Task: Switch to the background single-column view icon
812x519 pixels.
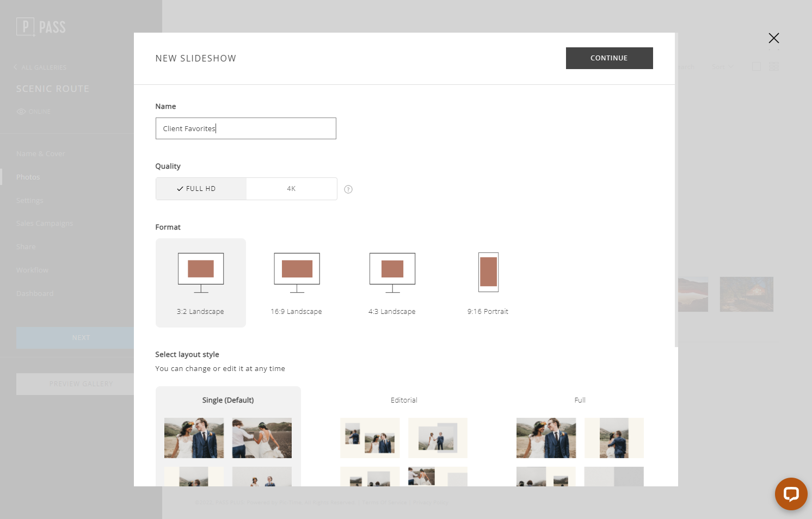Action: (x=756, y=66)
